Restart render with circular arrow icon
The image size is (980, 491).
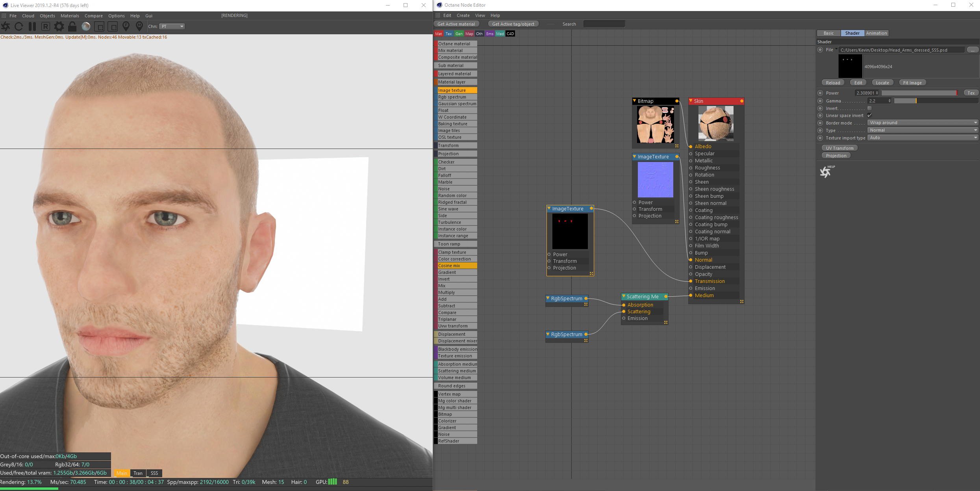(x=19, y=26)
